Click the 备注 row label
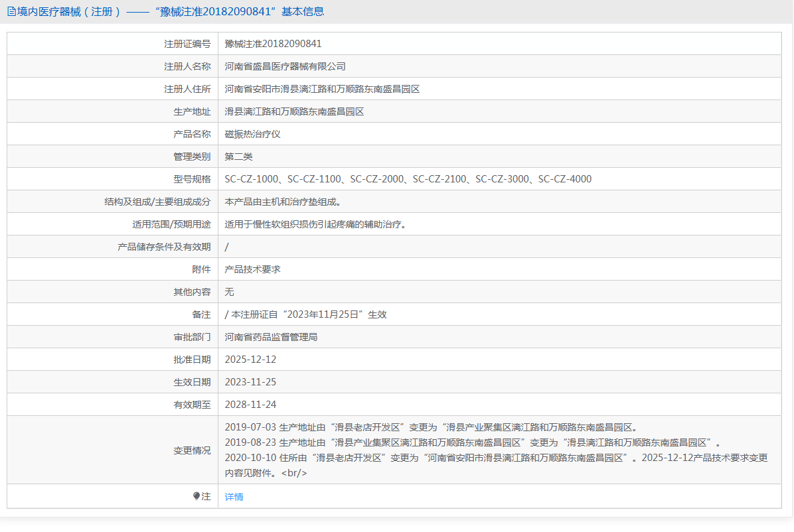This screenshot has height=532, width=794. (x=202, y=314)
